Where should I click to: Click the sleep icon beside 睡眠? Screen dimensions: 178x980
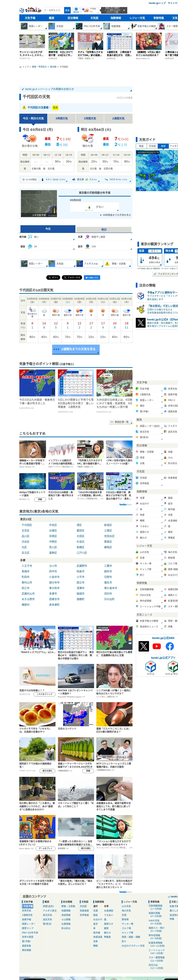[137, 520]
